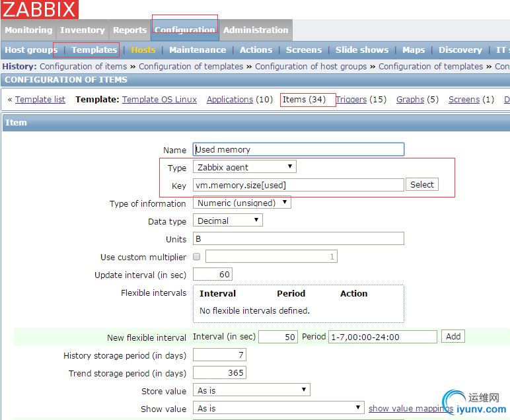This screenshot has height=420, width=510.
Task: Open Applications link for template
Action: point(230,100)
